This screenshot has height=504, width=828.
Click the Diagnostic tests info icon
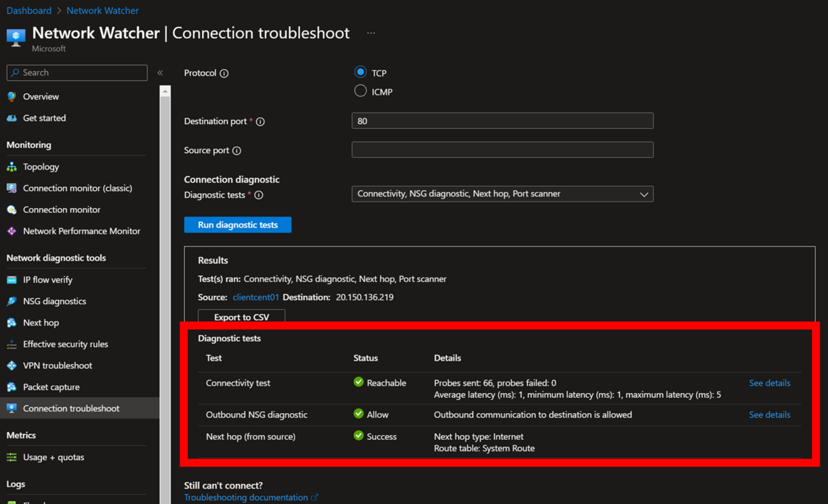[x=259, y=195]
